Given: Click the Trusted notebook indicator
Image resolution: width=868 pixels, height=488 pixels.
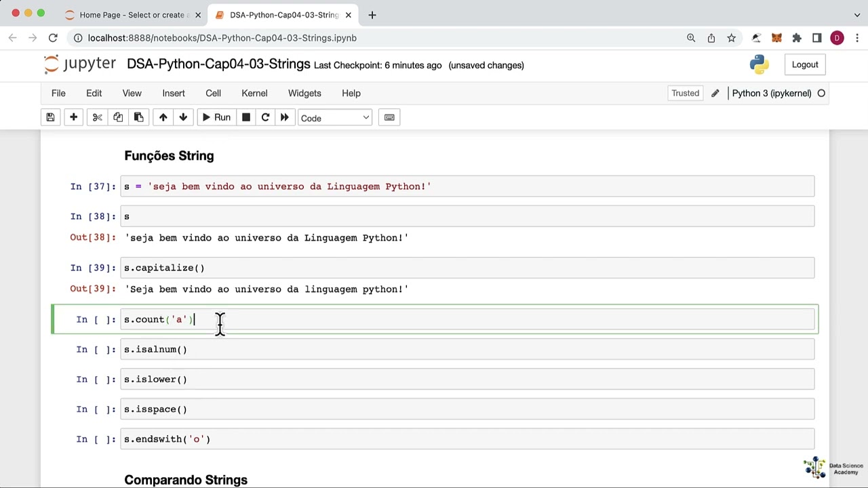Looking at the screenshot, I should pyautogui.click(x=685, y=93).
